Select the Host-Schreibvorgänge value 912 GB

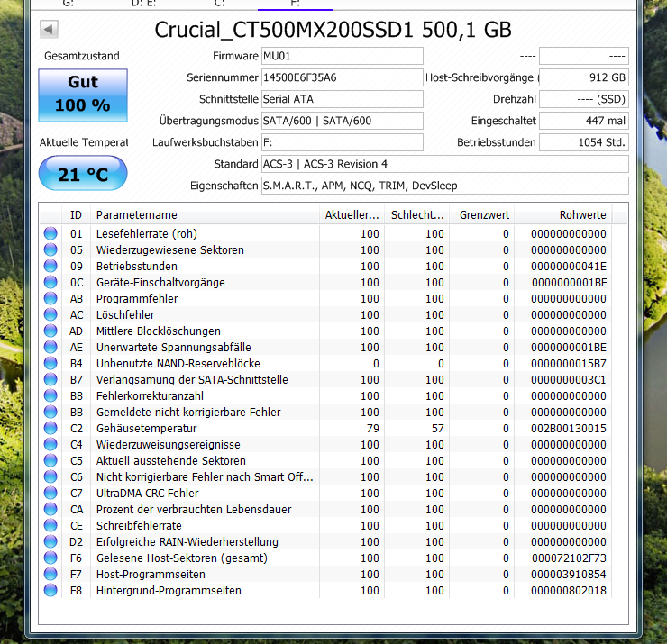coord(584,77)
